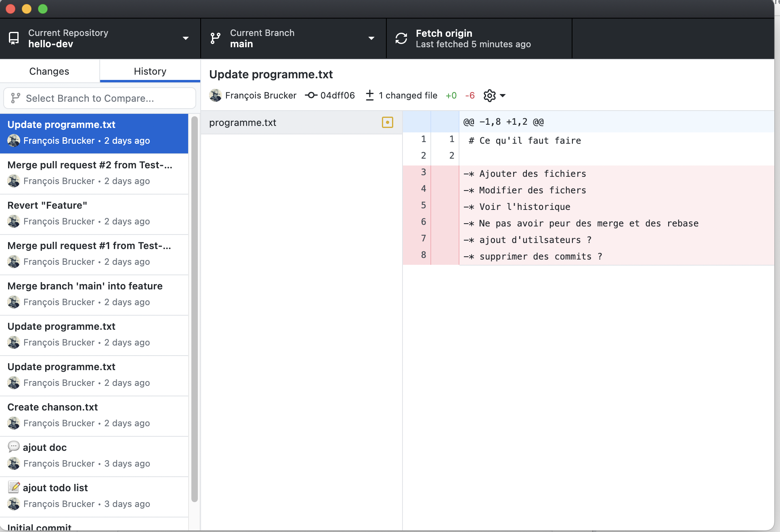Viewport: 780px width, 532px height.
Task: Select the Revert "Feature" commit
Action: (x=94, y=214)
